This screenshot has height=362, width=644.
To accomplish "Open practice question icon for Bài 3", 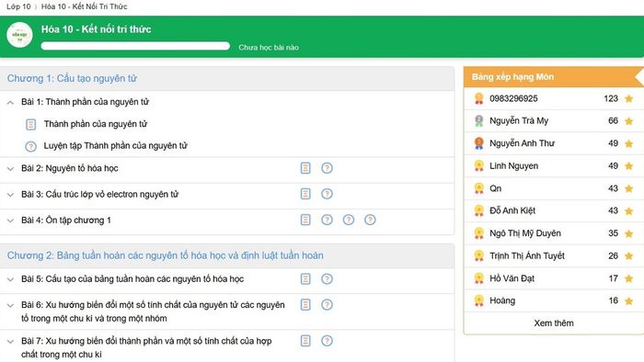I will [x=327, y=194].
